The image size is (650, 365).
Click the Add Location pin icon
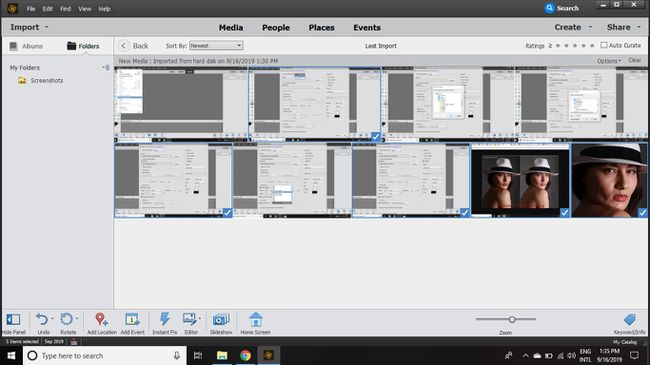click(x=101, y=319)
